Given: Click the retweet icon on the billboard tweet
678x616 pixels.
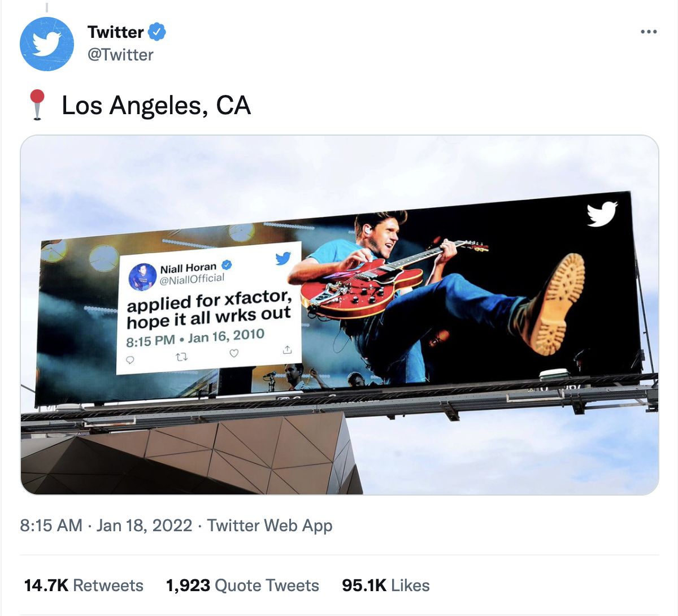Looking at the screenshot, I should [x=182, y=357].
